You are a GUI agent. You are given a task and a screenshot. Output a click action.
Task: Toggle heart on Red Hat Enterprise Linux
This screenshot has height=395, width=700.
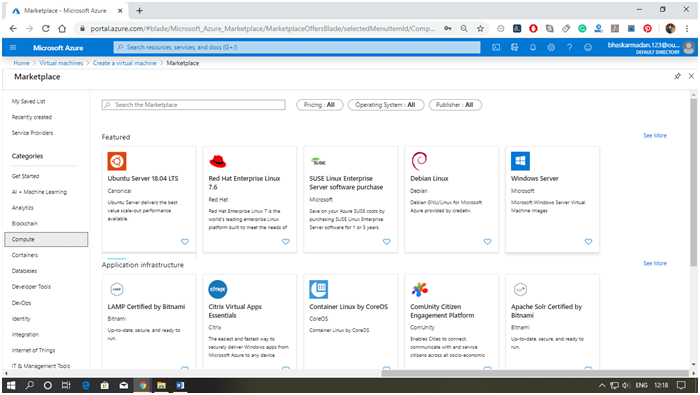(x=286, y=241)
